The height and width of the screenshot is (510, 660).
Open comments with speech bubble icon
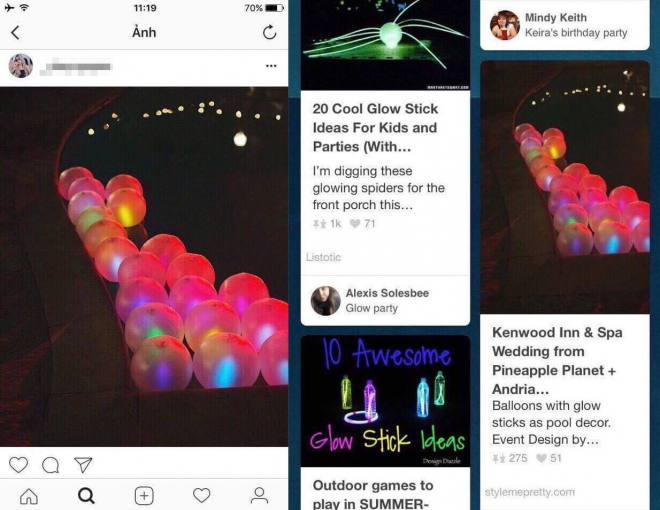[x=51, y=465]
